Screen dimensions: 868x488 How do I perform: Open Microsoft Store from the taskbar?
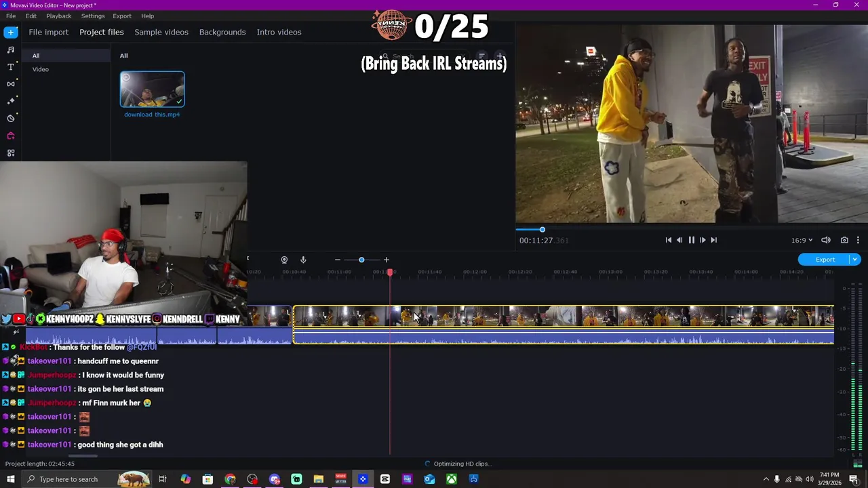tap(208, 479)
